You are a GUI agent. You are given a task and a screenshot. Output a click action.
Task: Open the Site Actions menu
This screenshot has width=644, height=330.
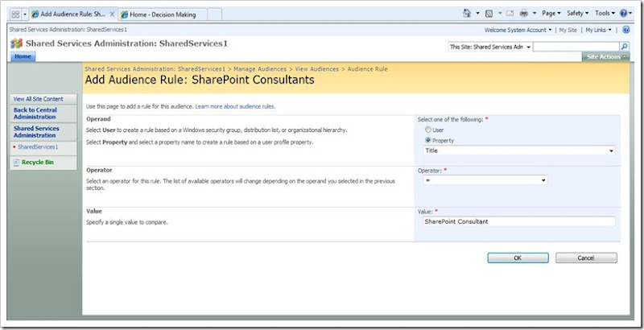606,57
